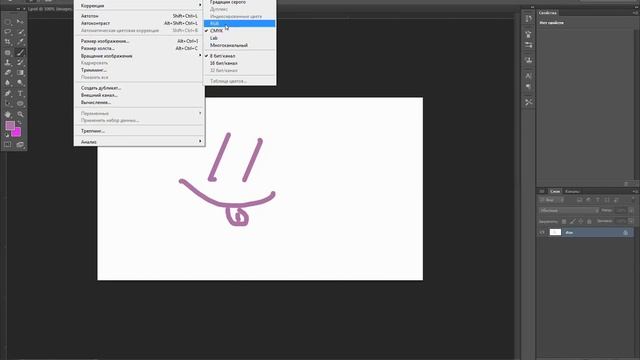Select the Eraser tool
The height and width of the screenshot is (360, 640).
click(8, 73)
